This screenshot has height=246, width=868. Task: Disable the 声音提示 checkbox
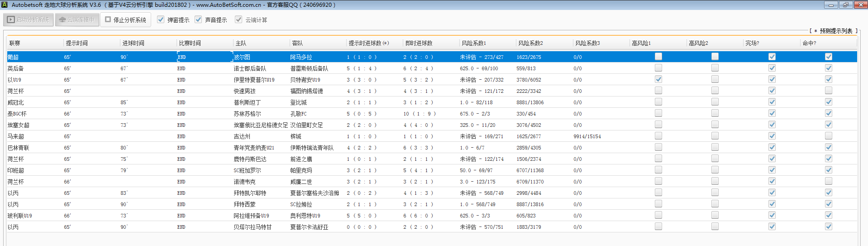(x=198, y=19)
